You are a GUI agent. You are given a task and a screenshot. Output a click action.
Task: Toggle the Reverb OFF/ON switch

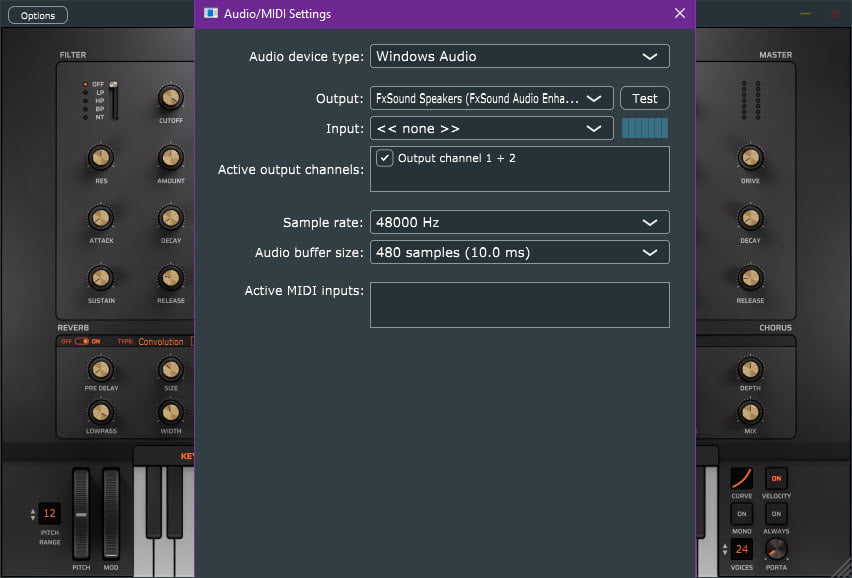pyautogui.click(x=82, y=341)
